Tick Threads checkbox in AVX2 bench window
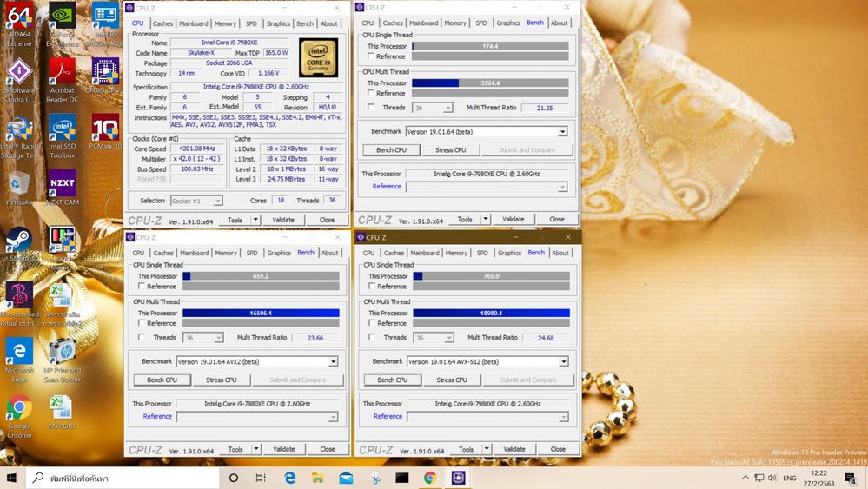This screenshot has width=868, height=489. [x=142, y=337]
